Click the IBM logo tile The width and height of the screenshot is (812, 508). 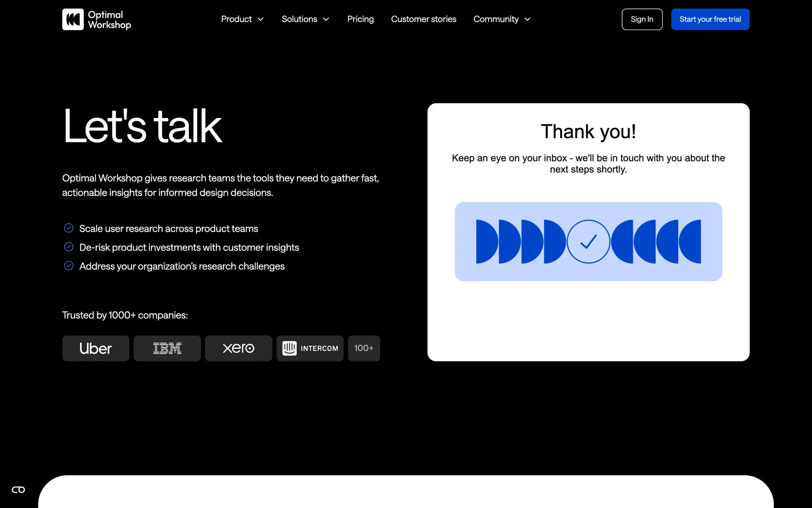pyautogui.click(x=167, y=348)
